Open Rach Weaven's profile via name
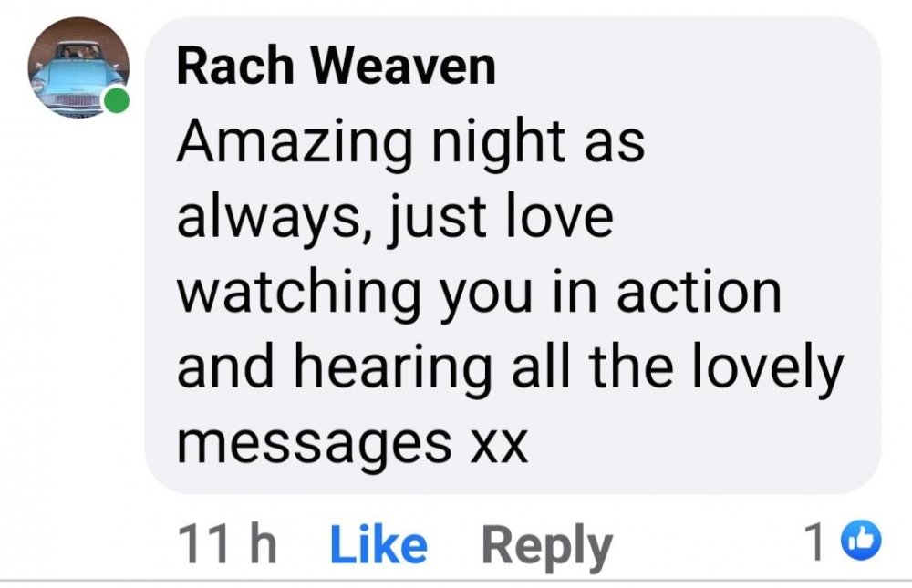This screenshot has width=912, height=588. coord(337,66)
